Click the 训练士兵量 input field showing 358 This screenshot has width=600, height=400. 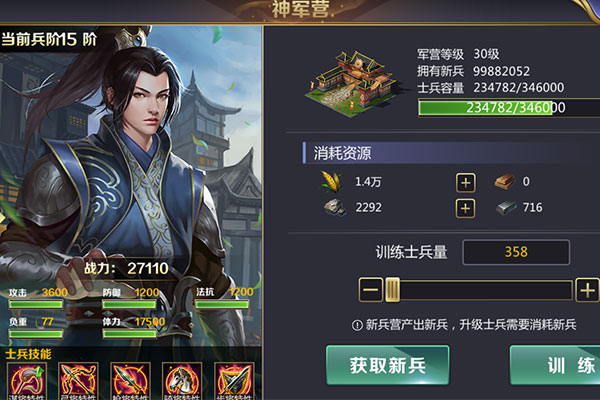click(x=516, y=252)
